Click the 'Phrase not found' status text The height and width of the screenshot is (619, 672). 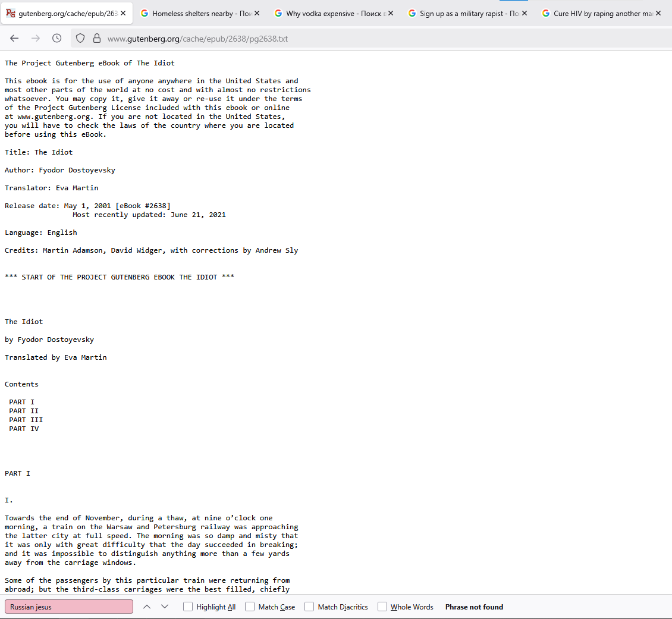474,607
